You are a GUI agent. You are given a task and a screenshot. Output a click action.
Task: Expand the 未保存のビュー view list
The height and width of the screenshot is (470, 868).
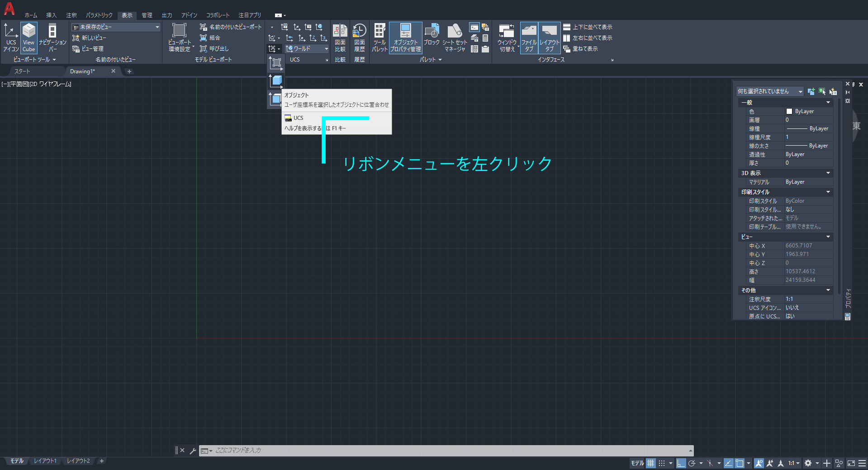(x=157, y=27)
